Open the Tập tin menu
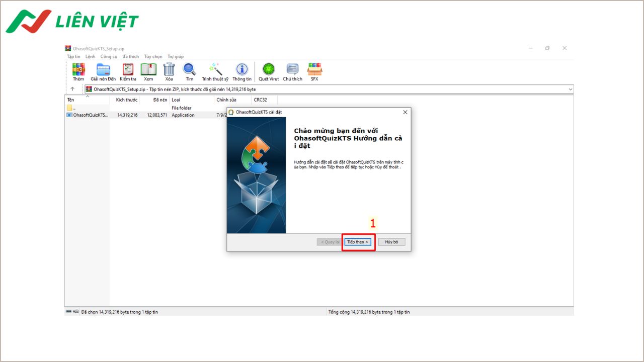This screenshot has width=644, height=362. [73, 57]
